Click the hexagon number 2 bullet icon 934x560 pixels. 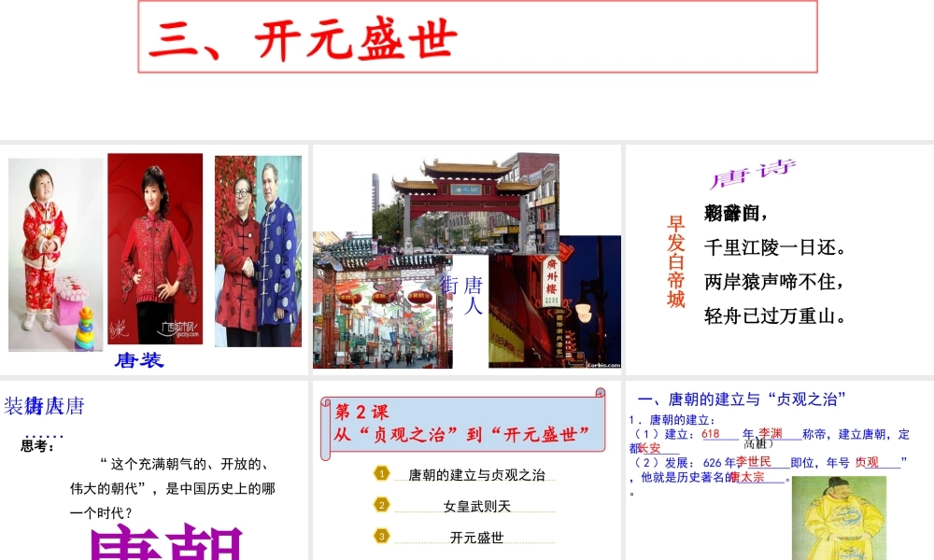click(381, 505)
